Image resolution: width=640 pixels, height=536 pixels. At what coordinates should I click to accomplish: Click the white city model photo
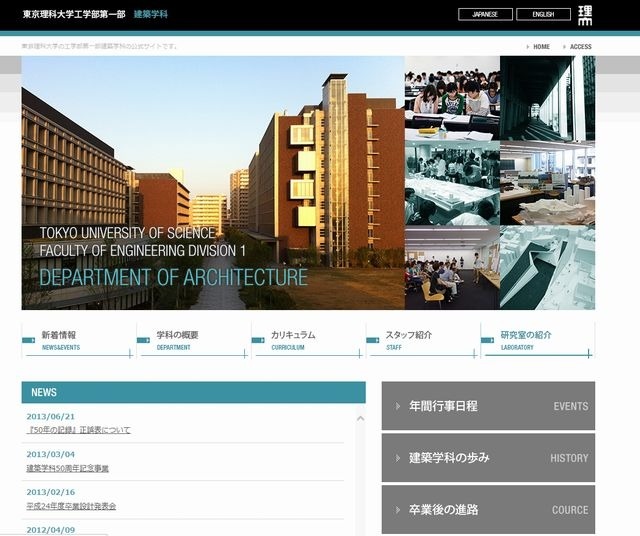click(547, 268)
